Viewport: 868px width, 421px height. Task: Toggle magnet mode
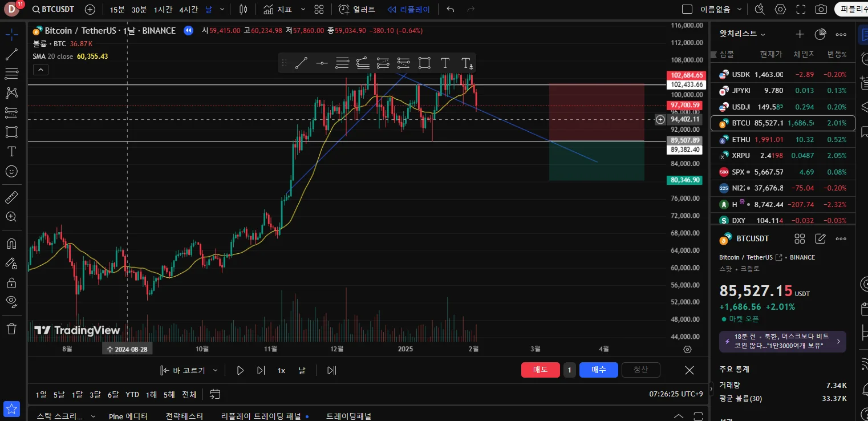11,244
